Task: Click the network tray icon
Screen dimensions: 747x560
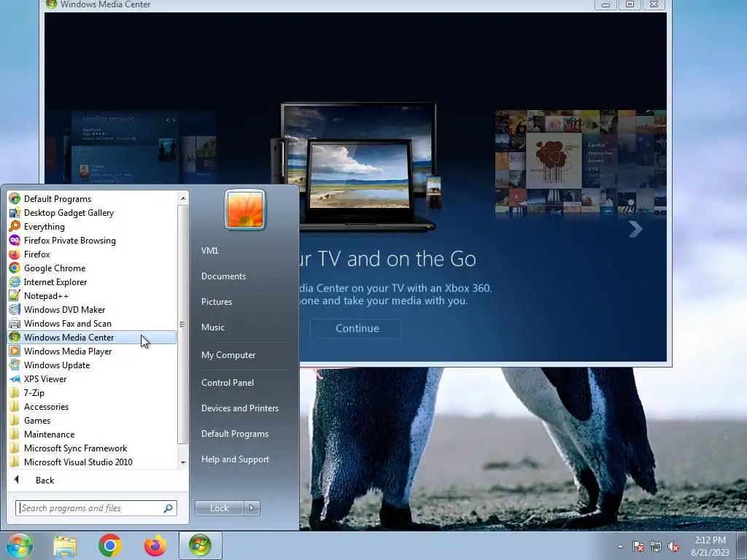Action: pyautogui.click(x=656, y=547)
